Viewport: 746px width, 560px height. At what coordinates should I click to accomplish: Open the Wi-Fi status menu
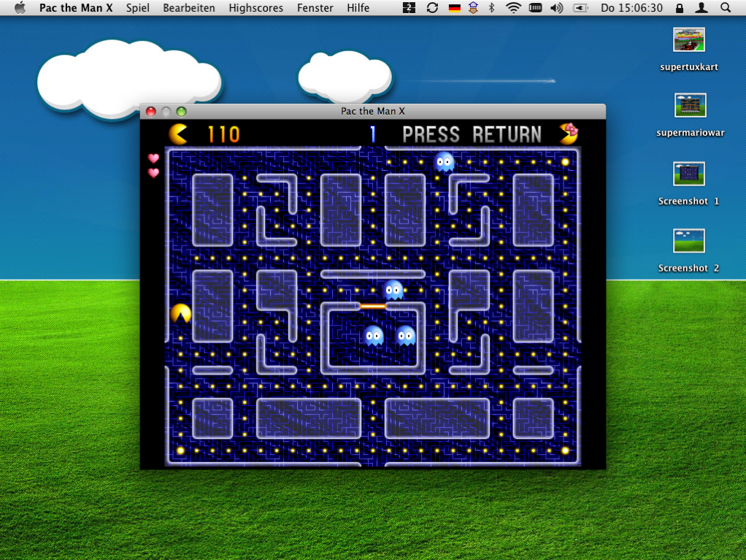tap(513, 7)
